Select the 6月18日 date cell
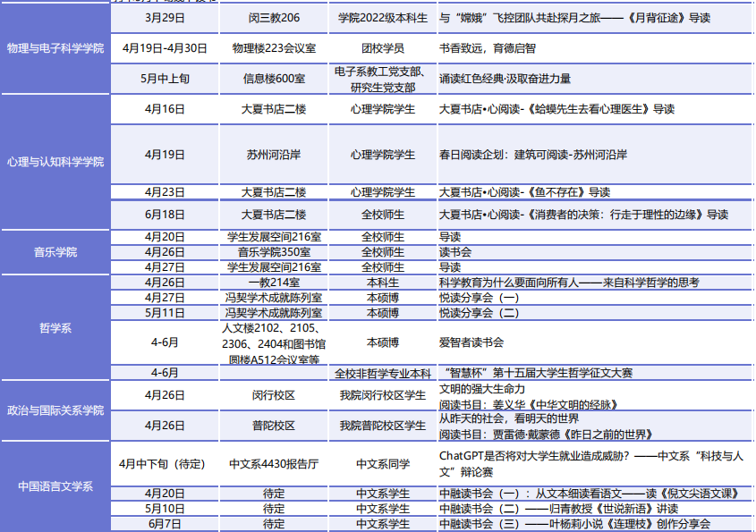The width and height of the screenshot is (756, 532). (165, 215)
